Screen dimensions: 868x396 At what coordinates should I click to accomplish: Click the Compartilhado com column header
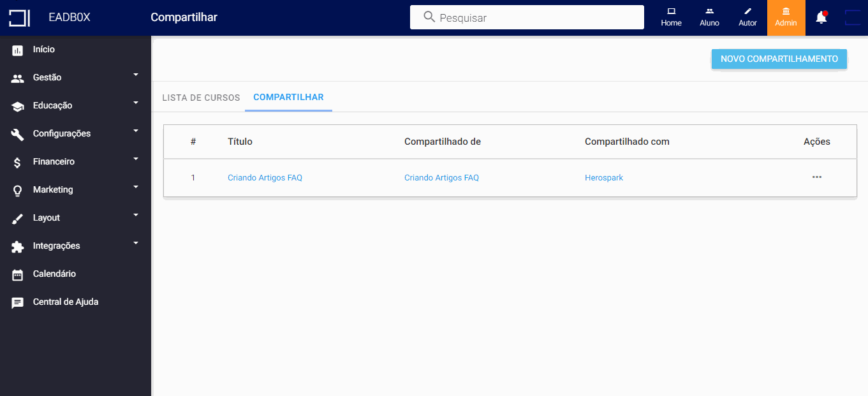[627, 142]
